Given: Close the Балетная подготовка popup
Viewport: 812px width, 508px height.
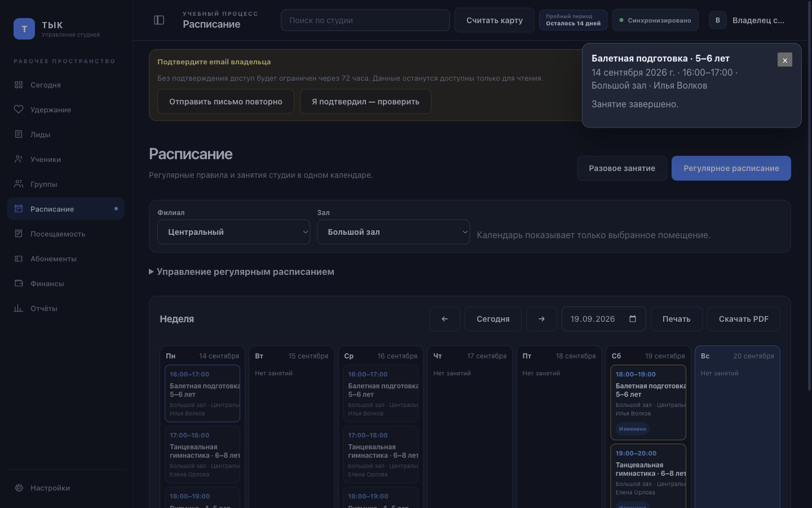Looking at the screenshot, I should (785, 60).
